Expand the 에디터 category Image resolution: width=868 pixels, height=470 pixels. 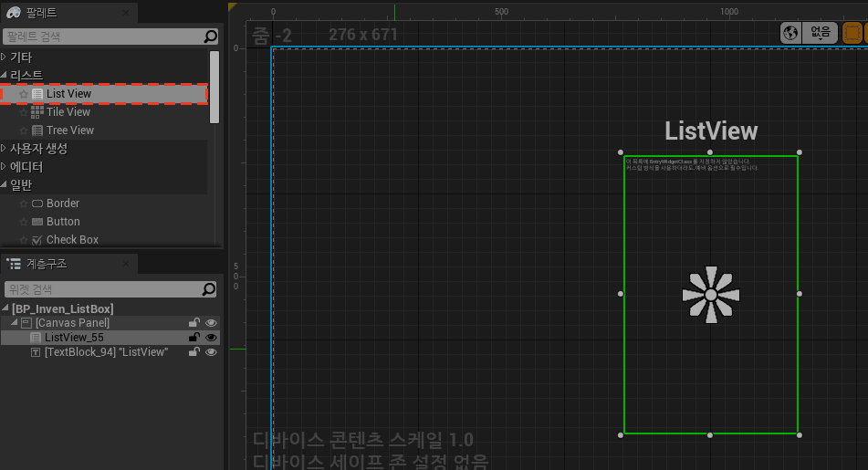(x=4, y=167)
